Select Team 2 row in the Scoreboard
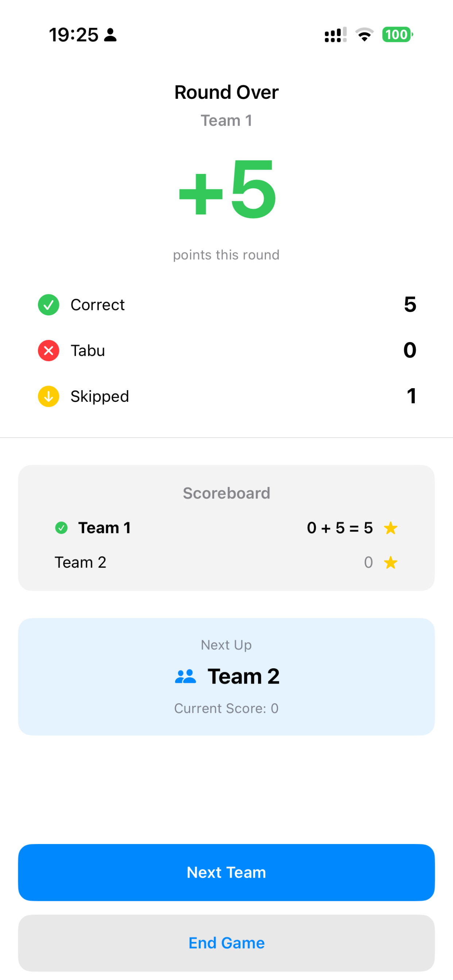453x980 pixels. 80,562
